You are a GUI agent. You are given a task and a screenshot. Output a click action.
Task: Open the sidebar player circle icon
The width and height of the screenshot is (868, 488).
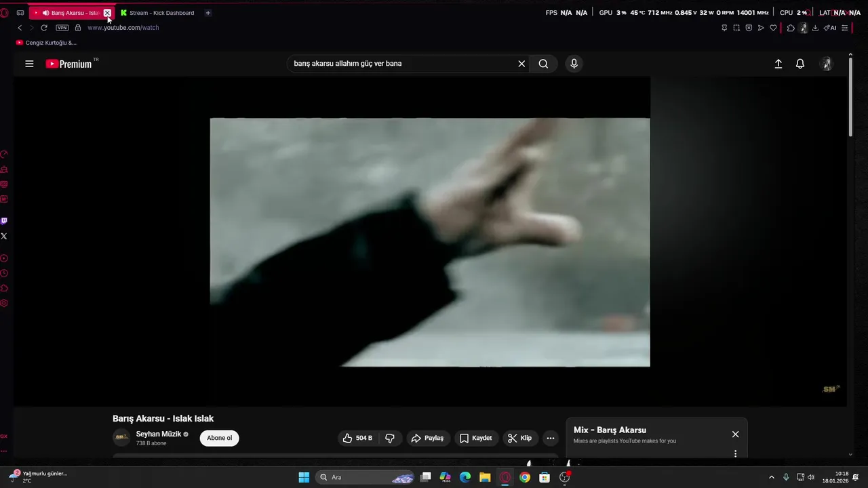point(4,258)
